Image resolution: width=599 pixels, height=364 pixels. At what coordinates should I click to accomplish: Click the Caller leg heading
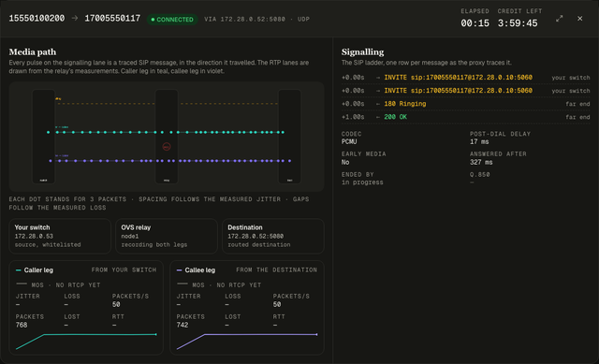pyautogui.click(x=38, y=270)
